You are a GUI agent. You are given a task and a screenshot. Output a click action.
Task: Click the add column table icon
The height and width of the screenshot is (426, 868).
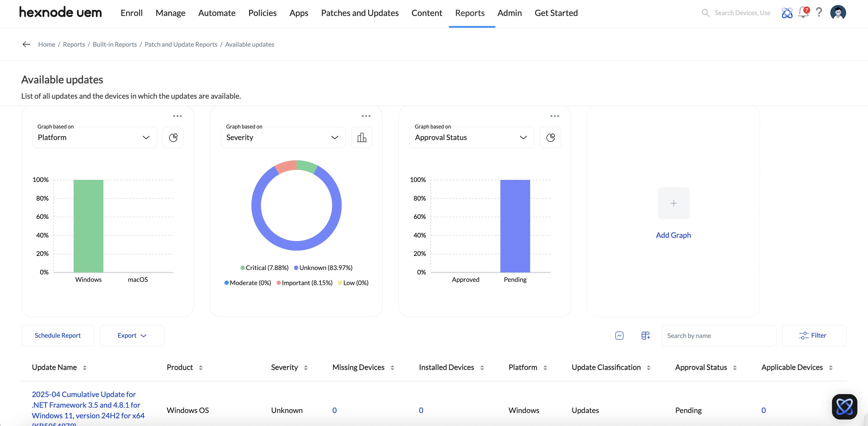(646, 335)
